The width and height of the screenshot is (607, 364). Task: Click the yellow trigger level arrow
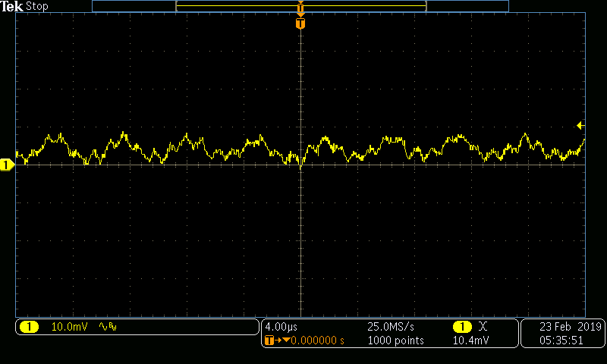pos(580,125)
